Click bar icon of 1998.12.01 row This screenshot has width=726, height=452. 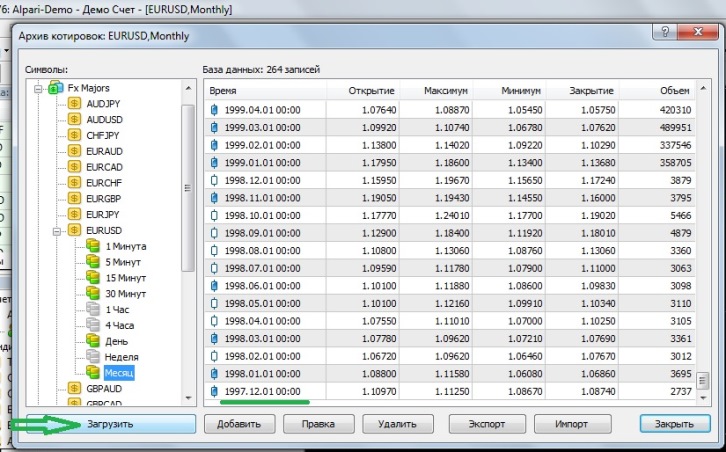click(213, 180)
